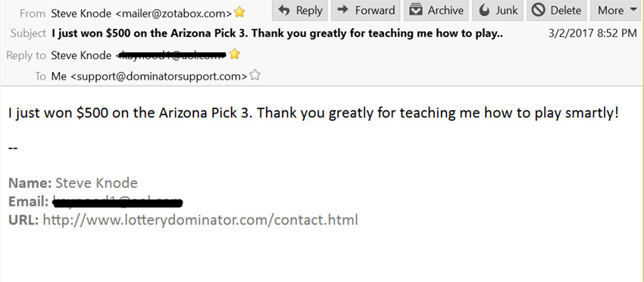Click the Delete circle-slash icon
This screenshot has width=644, height=282.
point(538,11)
